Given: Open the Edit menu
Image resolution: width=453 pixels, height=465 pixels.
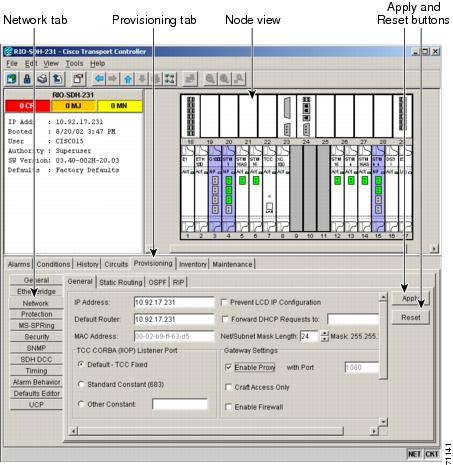Looking at the screenshot, I should [31, 63].
